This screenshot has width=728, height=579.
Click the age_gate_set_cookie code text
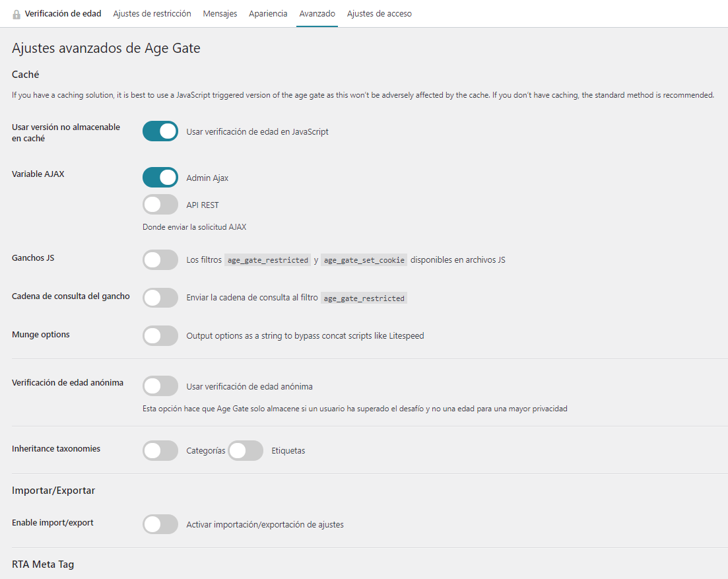click(364, 260)
